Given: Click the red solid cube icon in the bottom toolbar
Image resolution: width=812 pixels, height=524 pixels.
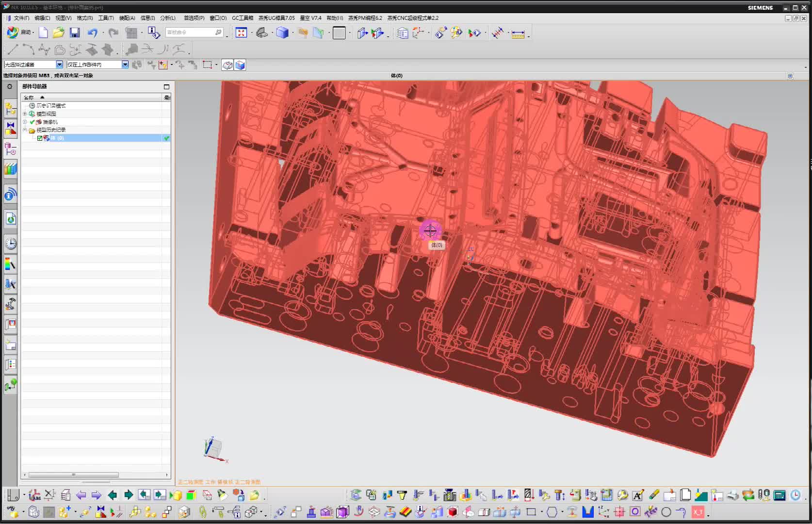Looking at the screenshot, I should (x=453, y=512).
